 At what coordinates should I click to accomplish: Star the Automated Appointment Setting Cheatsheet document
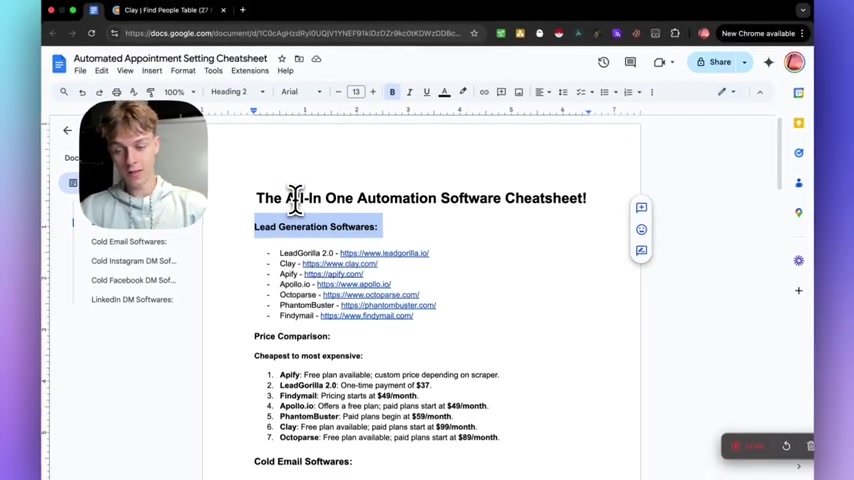pyautogui.click(x=282, y=59)
